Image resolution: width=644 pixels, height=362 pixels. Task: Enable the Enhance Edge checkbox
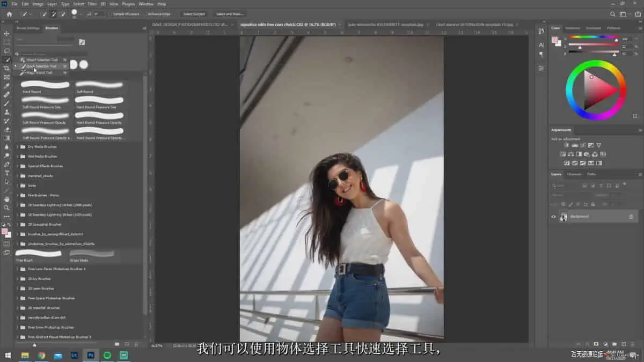pos(146,14)
